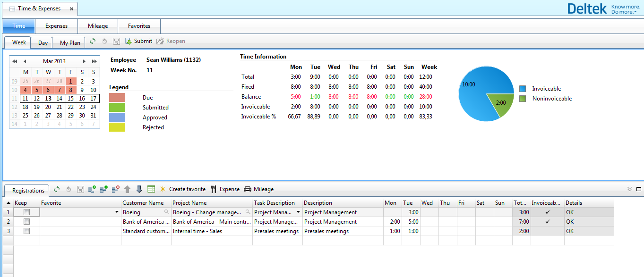This screenshot has width=644, height=277.
Task: Click the fork and knife Expense icon
Action: (214, 189)
